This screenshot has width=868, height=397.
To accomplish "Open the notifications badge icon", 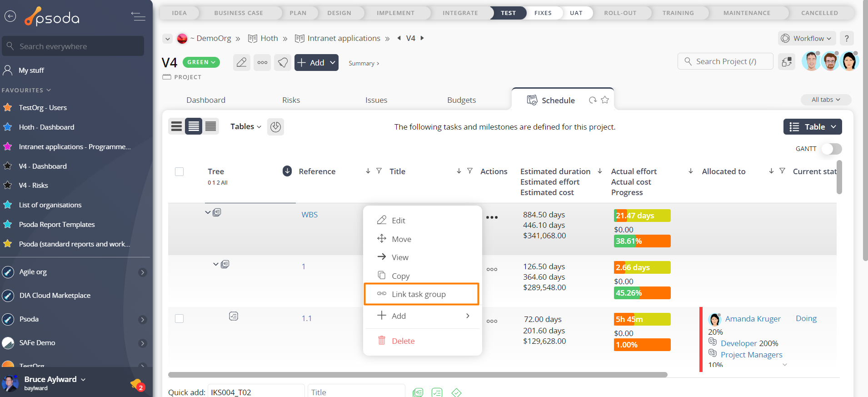I will coord(137,385).
